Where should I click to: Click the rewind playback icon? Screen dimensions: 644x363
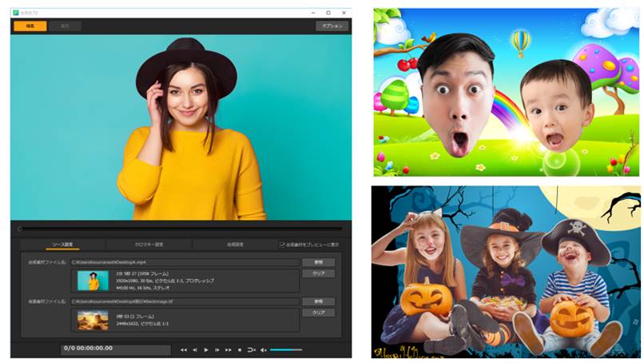pyautogui.click(x=183, y=349)
